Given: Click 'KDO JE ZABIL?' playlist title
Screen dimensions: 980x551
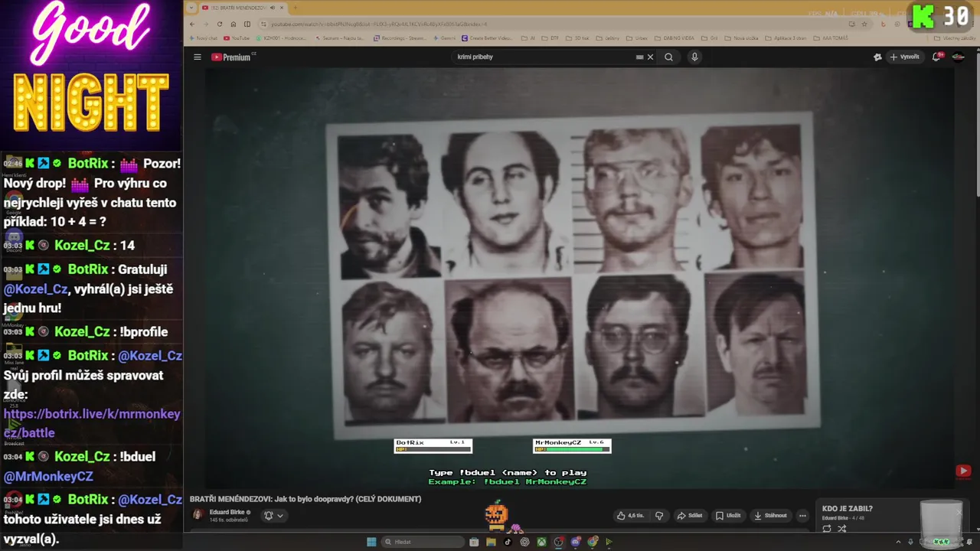Looking at the screenshot, I should (848, 509).
